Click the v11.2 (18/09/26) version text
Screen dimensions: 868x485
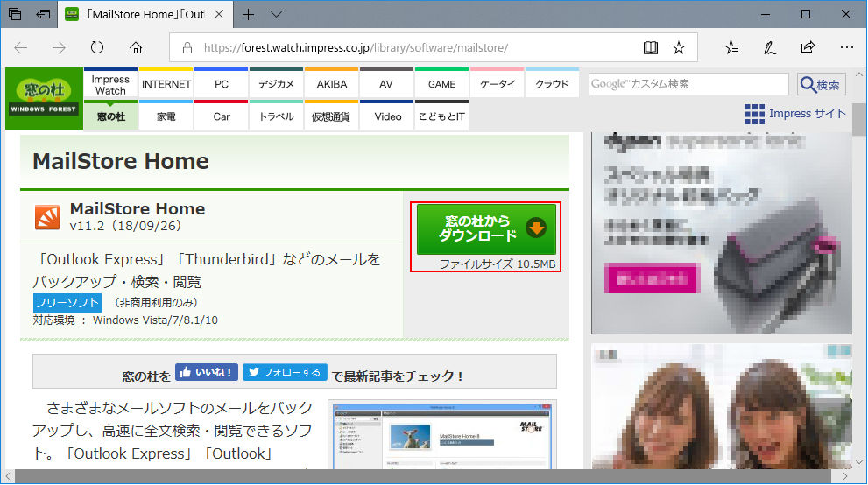[x=125, y=226]
